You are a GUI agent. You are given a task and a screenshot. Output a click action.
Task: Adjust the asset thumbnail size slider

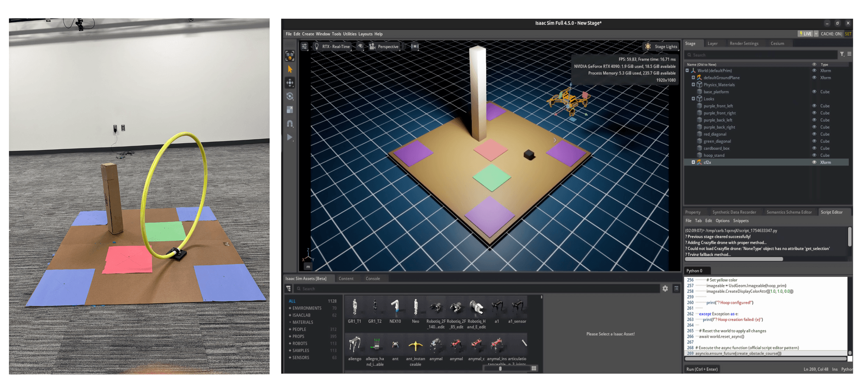pyautogui.click(x=500, y=369)
